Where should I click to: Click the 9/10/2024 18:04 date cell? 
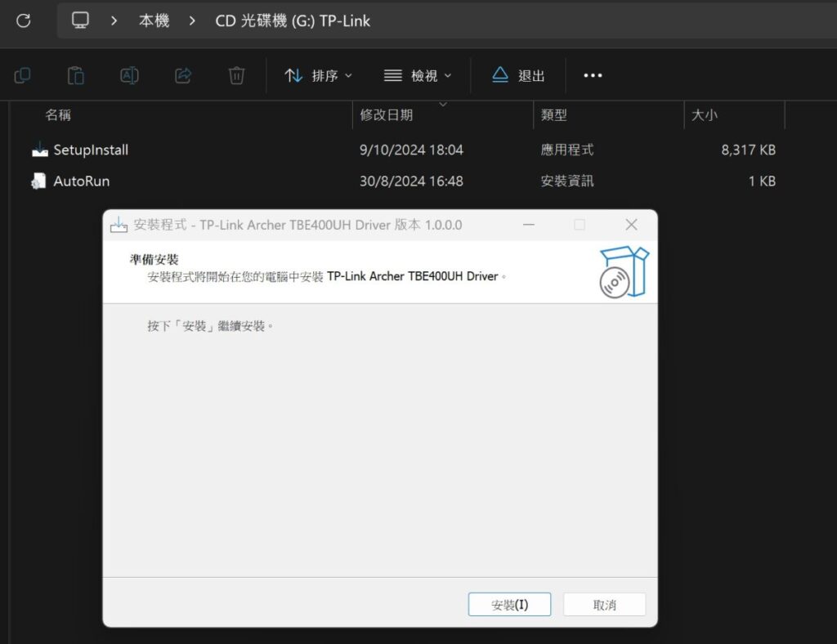click(x=412, y=150)
